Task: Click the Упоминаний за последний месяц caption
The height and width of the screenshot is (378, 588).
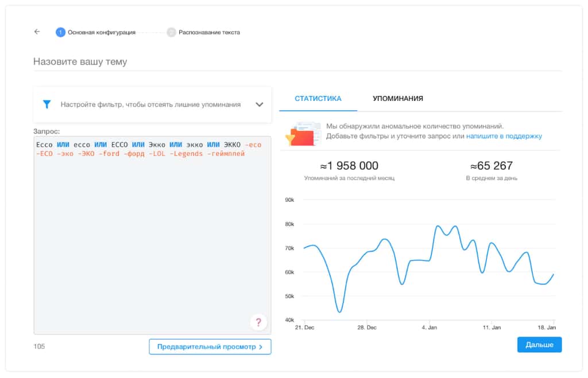Action: [x=349, y=178]
